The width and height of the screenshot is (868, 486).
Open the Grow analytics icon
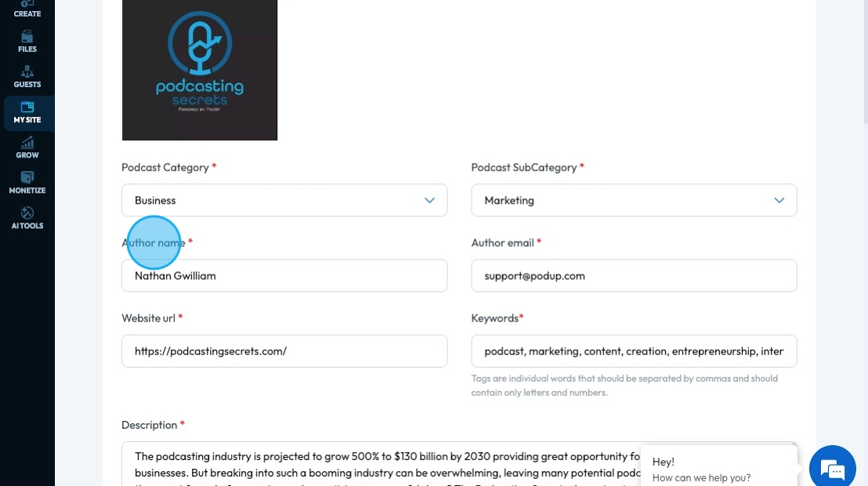[27, 148]
